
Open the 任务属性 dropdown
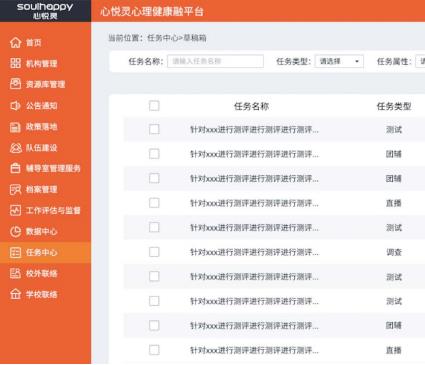(x=420, y=61)
